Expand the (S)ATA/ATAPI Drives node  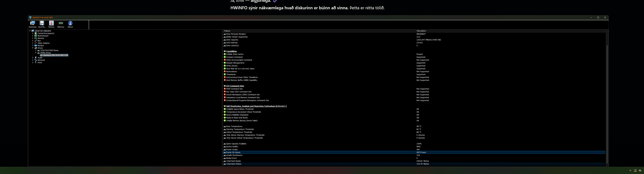36,50
